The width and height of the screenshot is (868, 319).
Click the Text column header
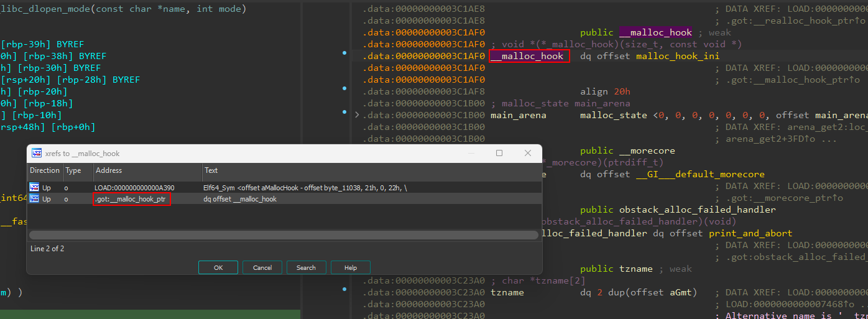tap(371, 170)
